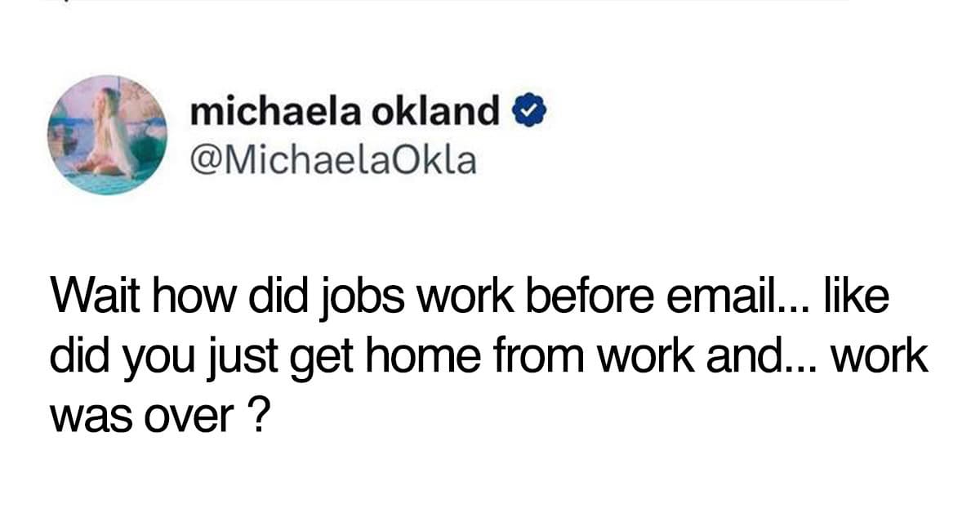Click michaela okland's profile picture

(x=107, y=135)
